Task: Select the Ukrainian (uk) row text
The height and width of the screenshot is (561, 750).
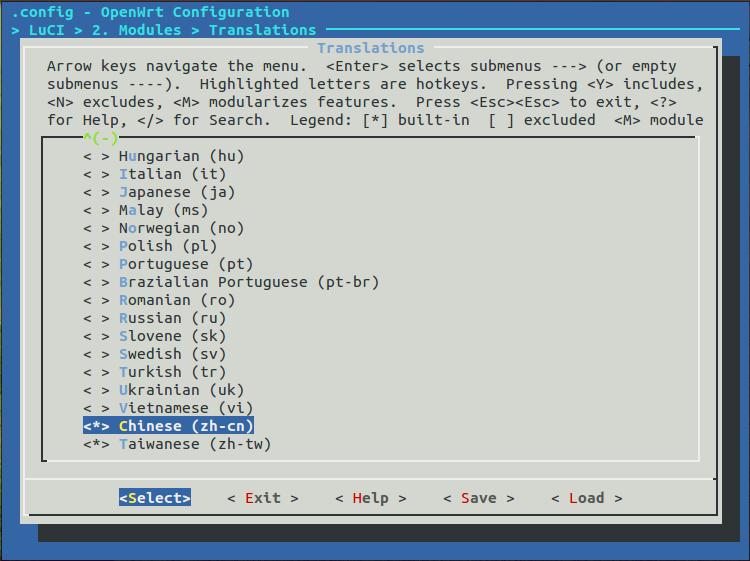Action: click(x=182, y=390)
